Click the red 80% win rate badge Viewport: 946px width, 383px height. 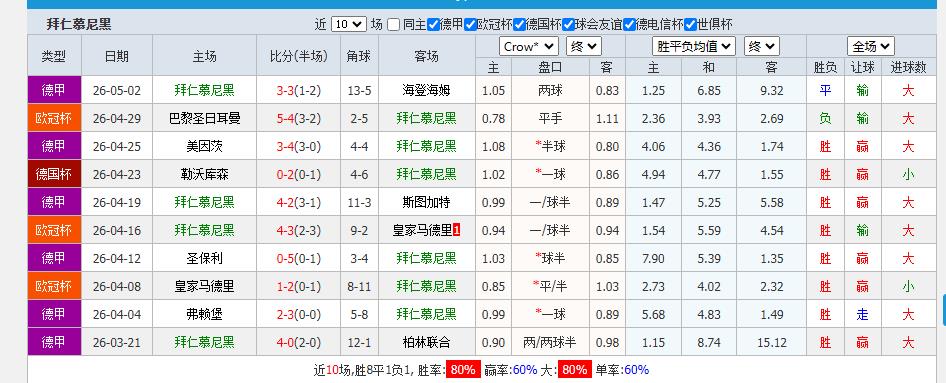tap(463, 370)
